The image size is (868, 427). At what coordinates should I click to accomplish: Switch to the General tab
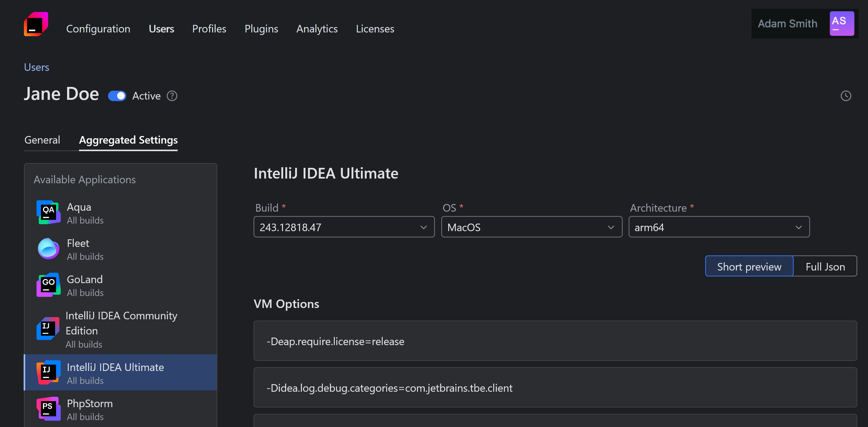point(42,139)
